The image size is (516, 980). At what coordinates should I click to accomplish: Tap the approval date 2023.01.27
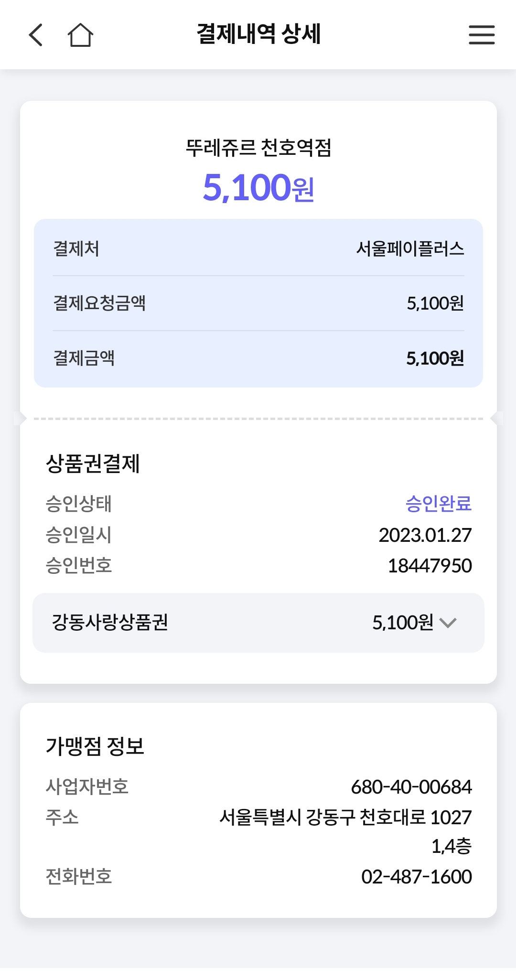(425, 535)
